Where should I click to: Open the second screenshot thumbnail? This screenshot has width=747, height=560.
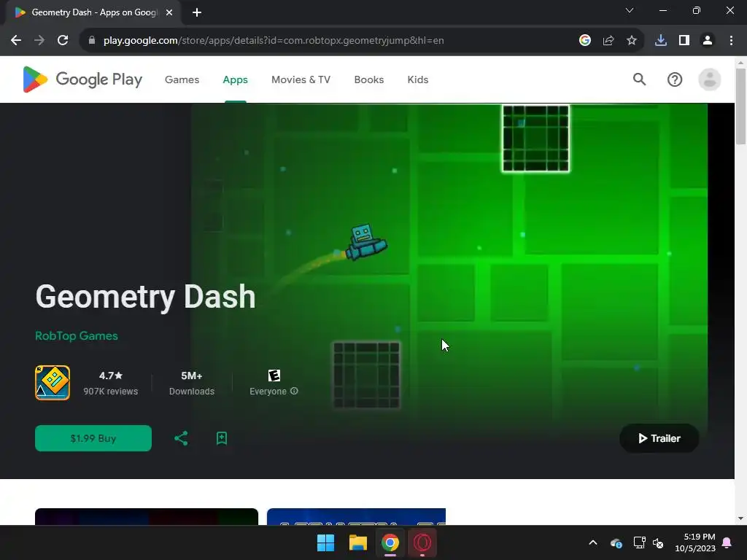[x=356, y=517]
